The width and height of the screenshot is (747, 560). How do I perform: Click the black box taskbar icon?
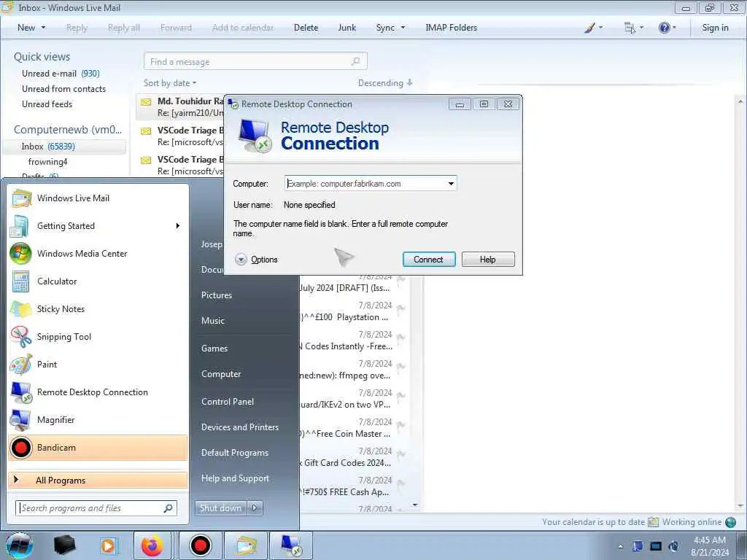(64, 545)
